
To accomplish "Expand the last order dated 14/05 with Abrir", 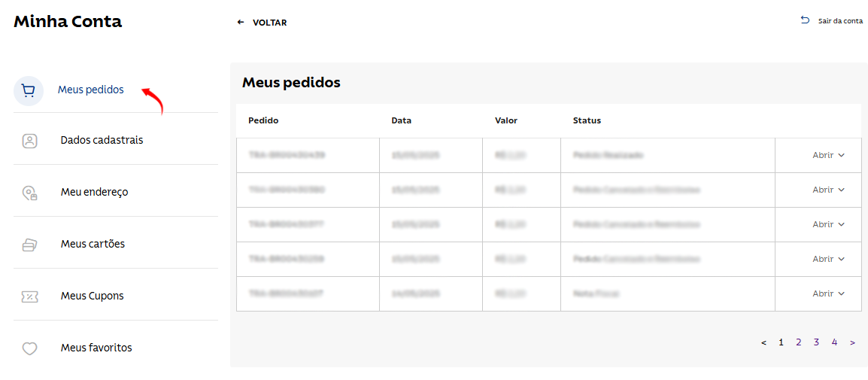I will (x=828, y=293).
